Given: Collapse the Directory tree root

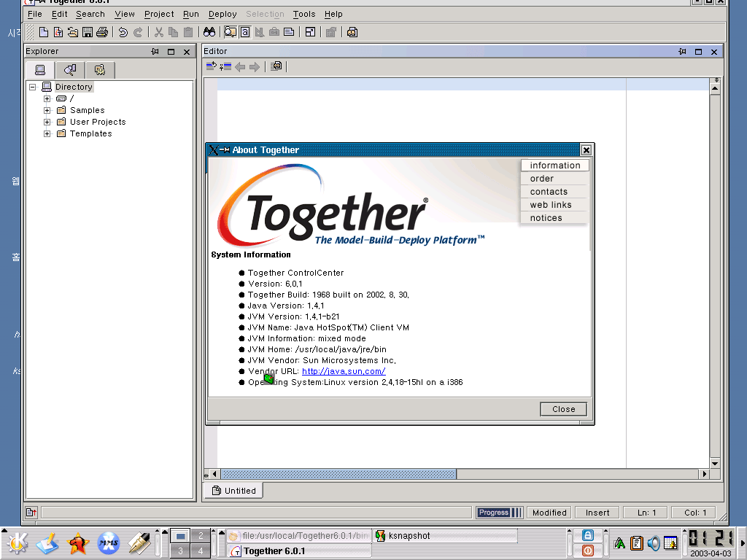Looking at the screenshot, I should 32,87.
